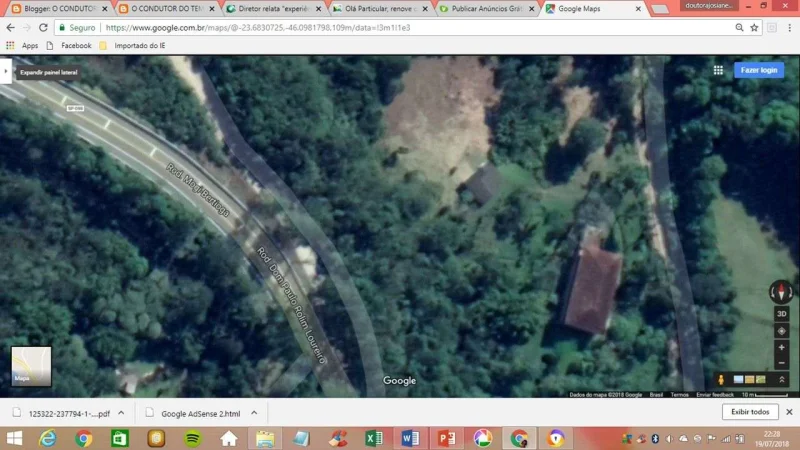
Task: Click the Brasil link in footer
Action: 656,394
